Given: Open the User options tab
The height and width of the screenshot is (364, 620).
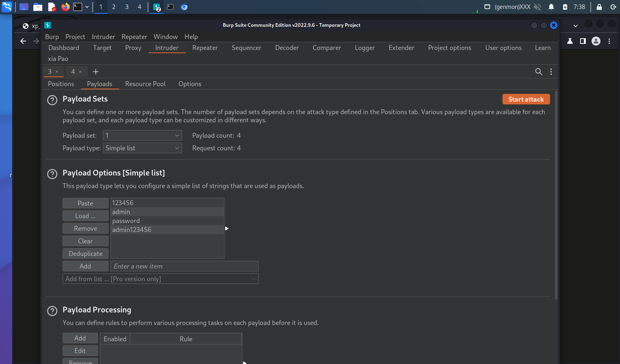Looking at the screenshot, I should click(503, 48).
